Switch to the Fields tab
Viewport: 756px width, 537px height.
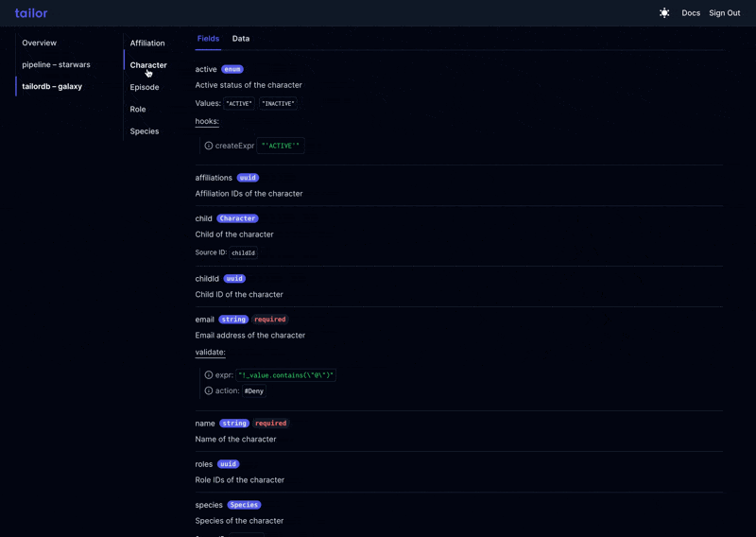(208, 39)
